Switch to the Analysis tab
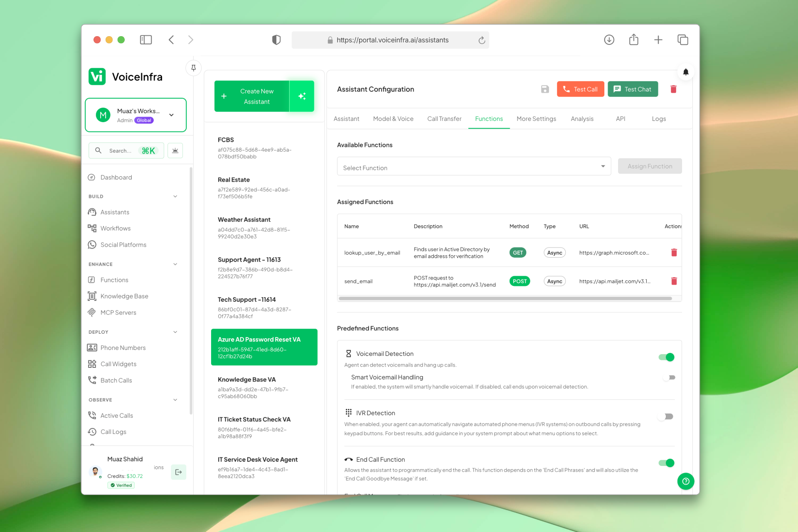The height and width of the screenshot is (532, 798). pyautogui.click(x=582, y=119)
